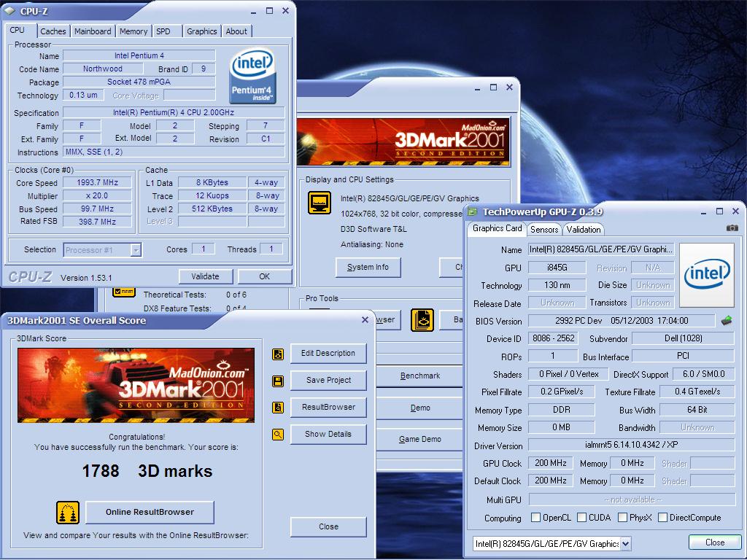Enable the DirectCompute checkbox

click(x=662, y=517)
